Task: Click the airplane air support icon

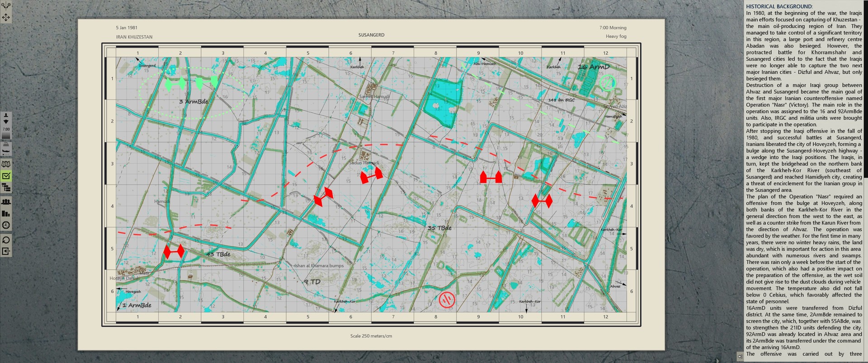Action: click(x=6, y=152)
